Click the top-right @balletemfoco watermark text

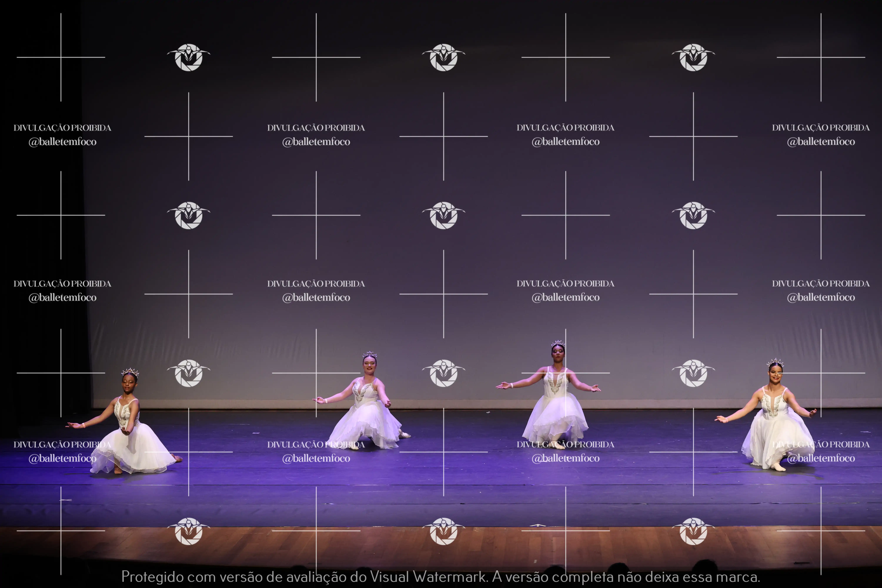821,142
